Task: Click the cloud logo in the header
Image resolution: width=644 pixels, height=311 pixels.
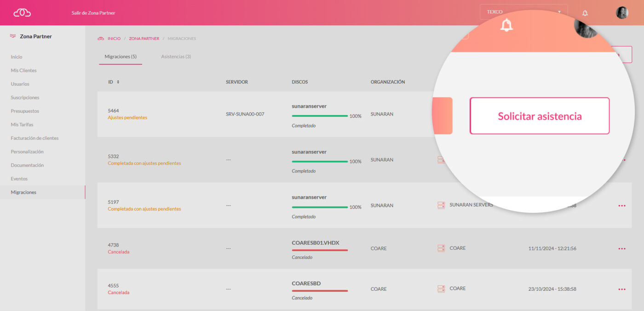Action: [x=22, y=12]
